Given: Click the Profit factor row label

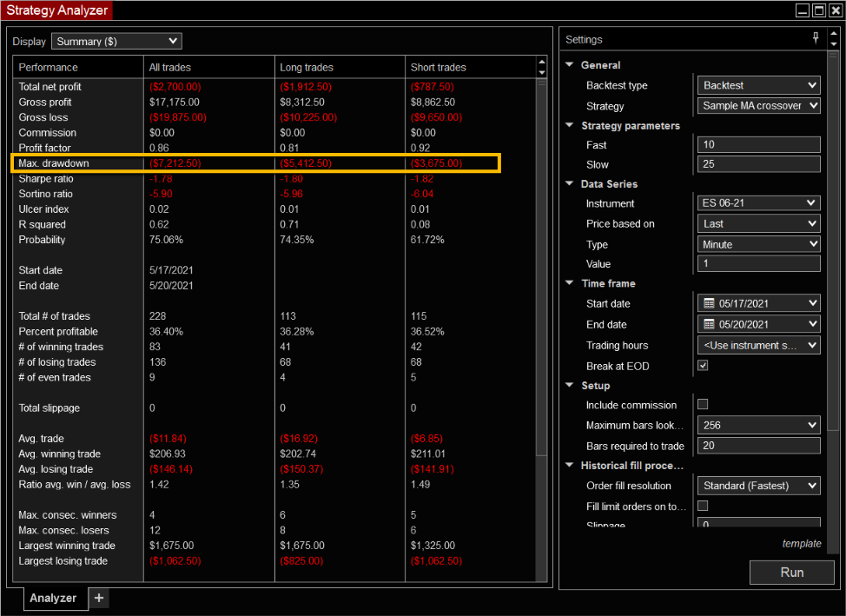Looking at the screenshot, I should tap(45, 148).
